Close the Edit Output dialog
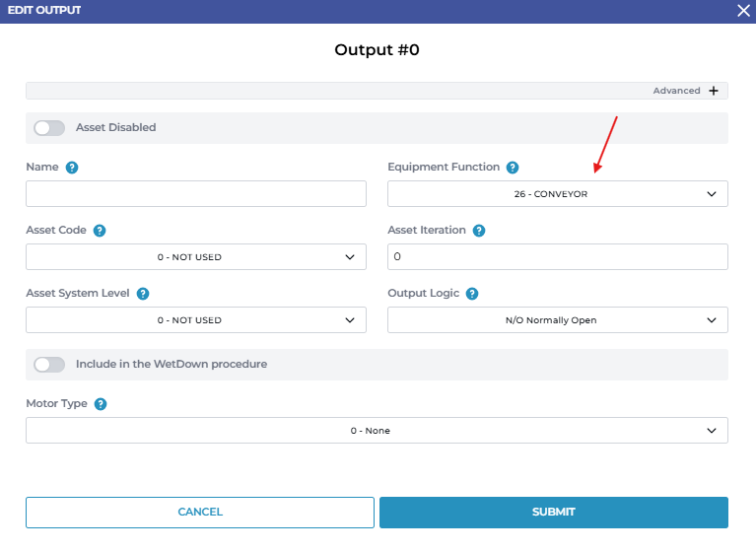 tap(743, 11)
